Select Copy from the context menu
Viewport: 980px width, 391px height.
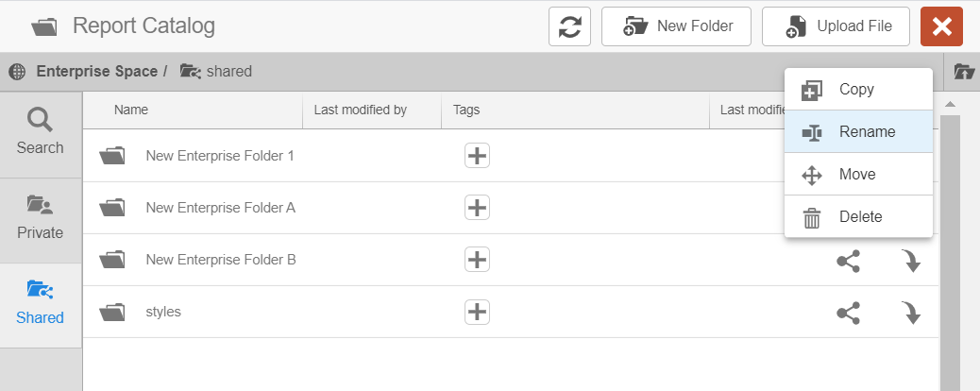(856, 90)
